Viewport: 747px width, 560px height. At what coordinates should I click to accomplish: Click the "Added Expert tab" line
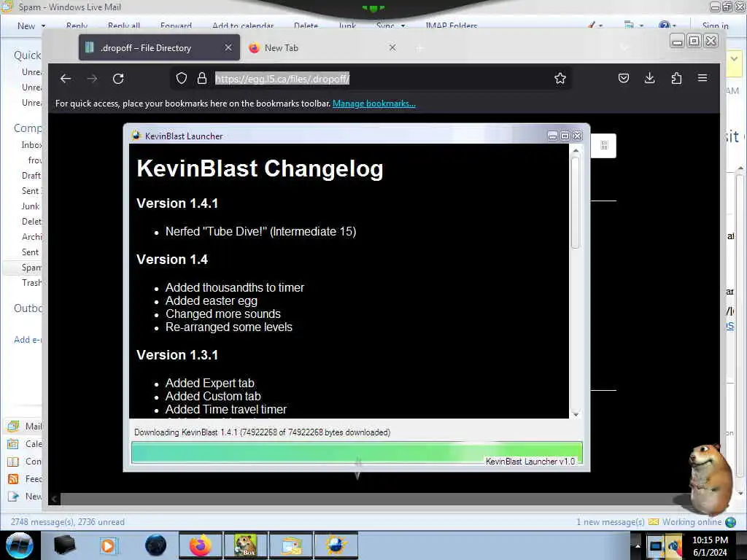pos(209,384)
